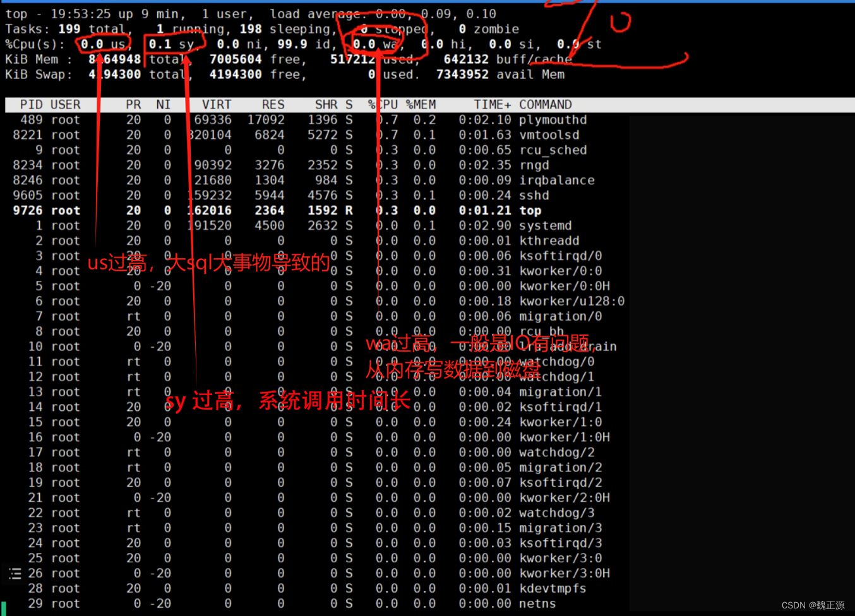Click the "99.9 id" CPU idle value
This screenshot has width=855, height=616.
click(x=304, y=44)
